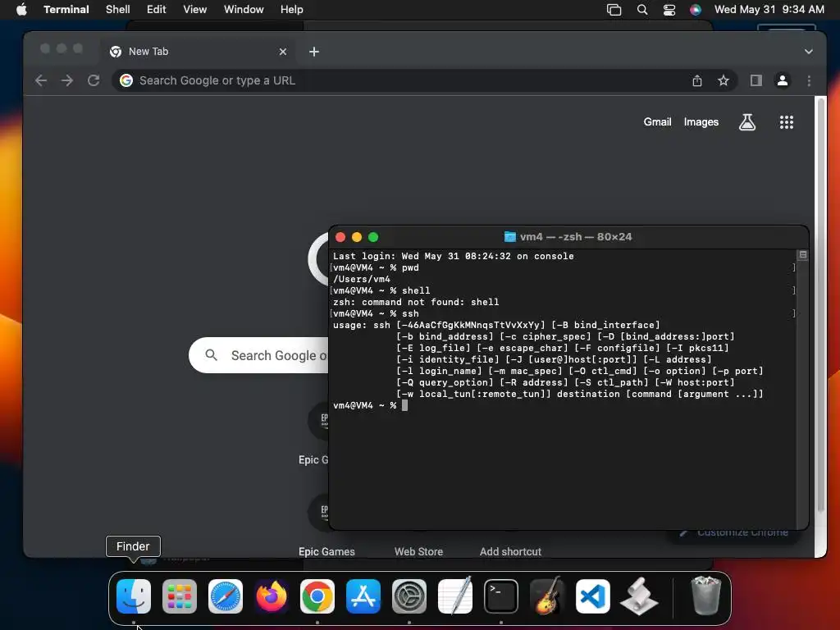Open the Terminal app menu
The height and width of the screenshot is (630, 840).
pos(66,10)
